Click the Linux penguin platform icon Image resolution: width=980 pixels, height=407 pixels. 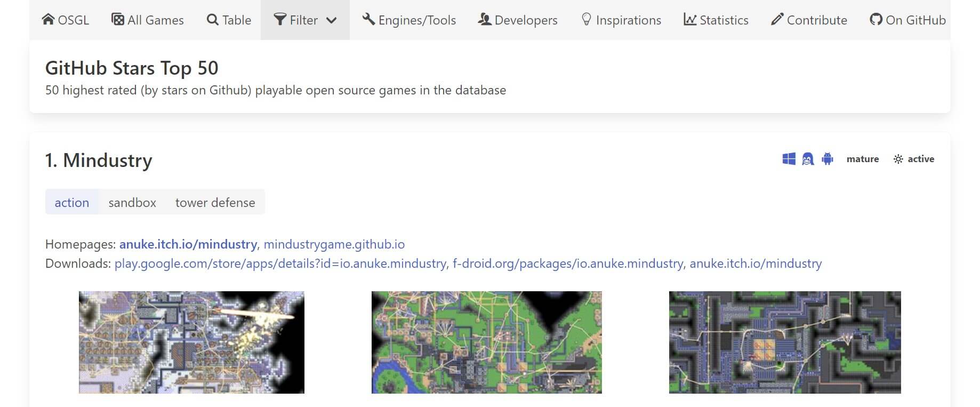pyautogui.click(x=808, y=159)
